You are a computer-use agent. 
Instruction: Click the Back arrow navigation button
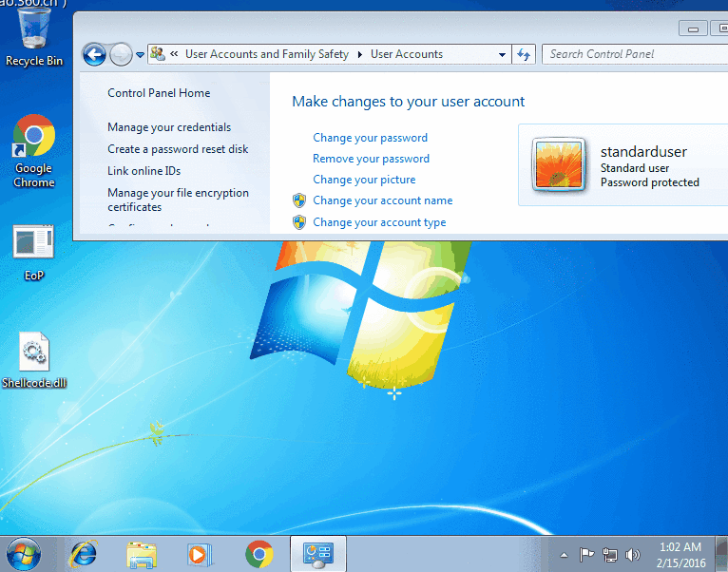(94, 55)
